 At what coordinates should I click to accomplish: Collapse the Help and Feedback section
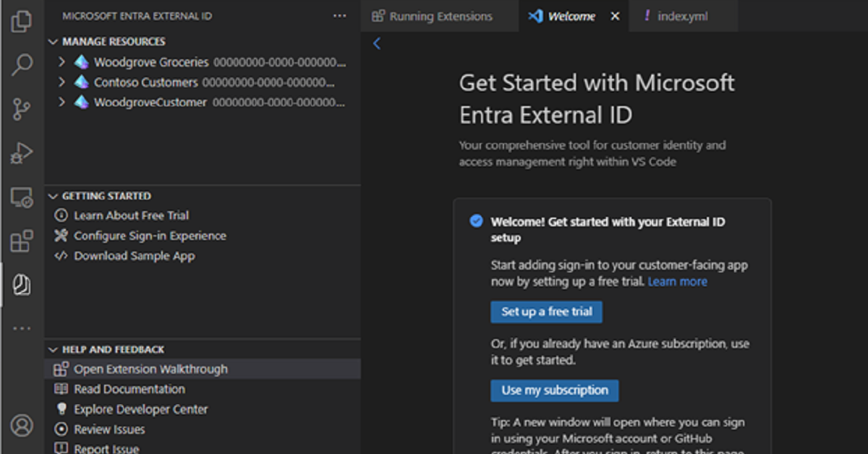pyautogui.click(x=52, y=349)
